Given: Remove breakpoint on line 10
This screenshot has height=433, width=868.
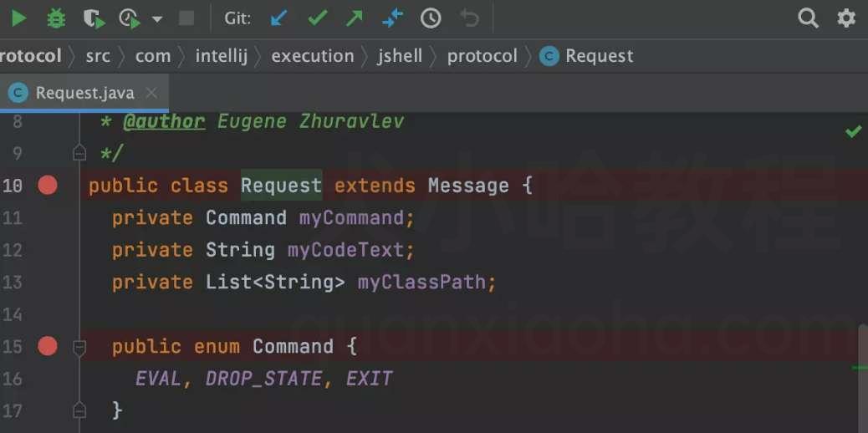Looking at the screenshot, I should (48, 185).
